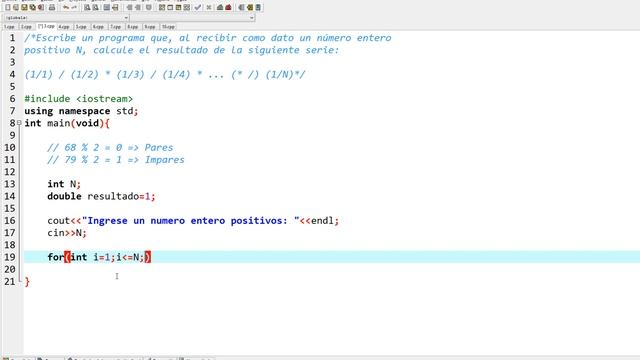Screen dimensions: 640x360
Task: Save the current file with Save icon
Action: pos(24,7)
